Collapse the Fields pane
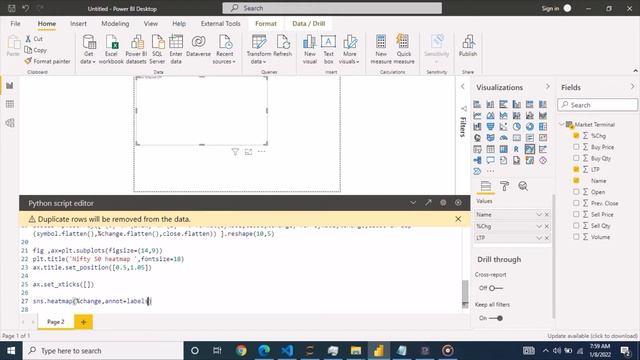640x360 pixels. [x=632, y=87]
